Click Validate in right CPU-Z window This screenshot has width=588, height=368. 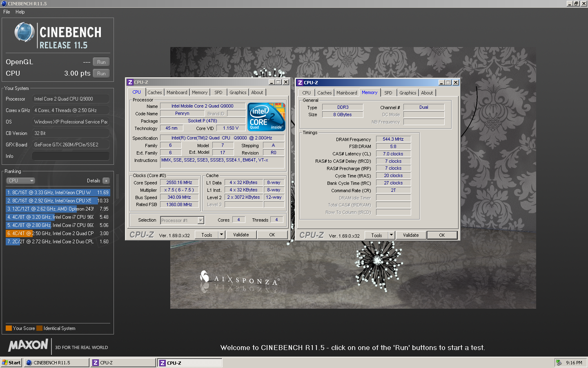point(411,236)
